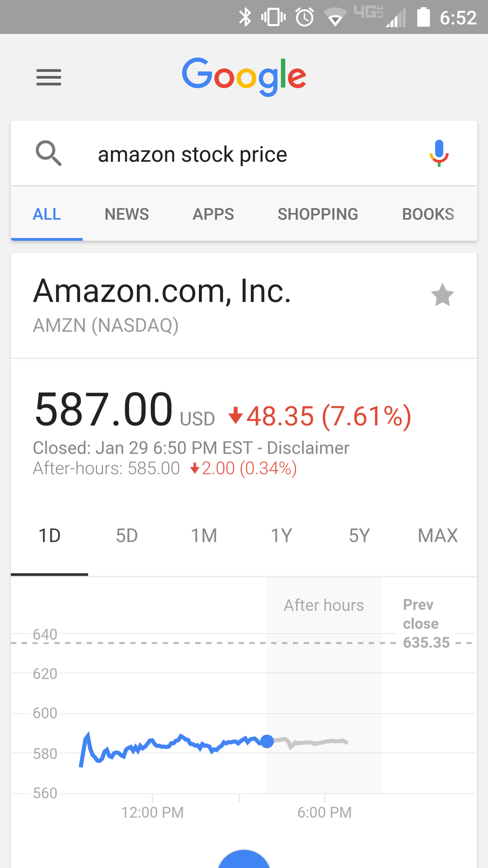Tap the battery indicator icon
Image resolution: width=488 pixels, height=868 pixels.
point(423,17)
